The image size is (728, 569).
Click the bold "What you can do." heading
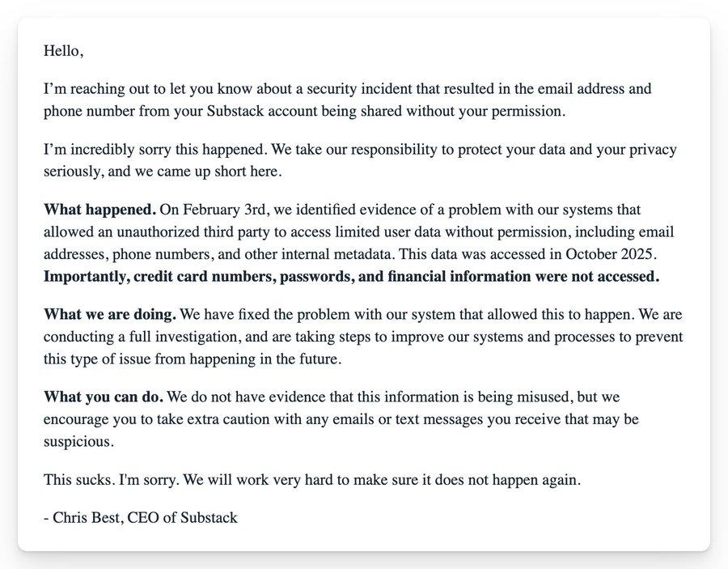[x=104, y=397]
